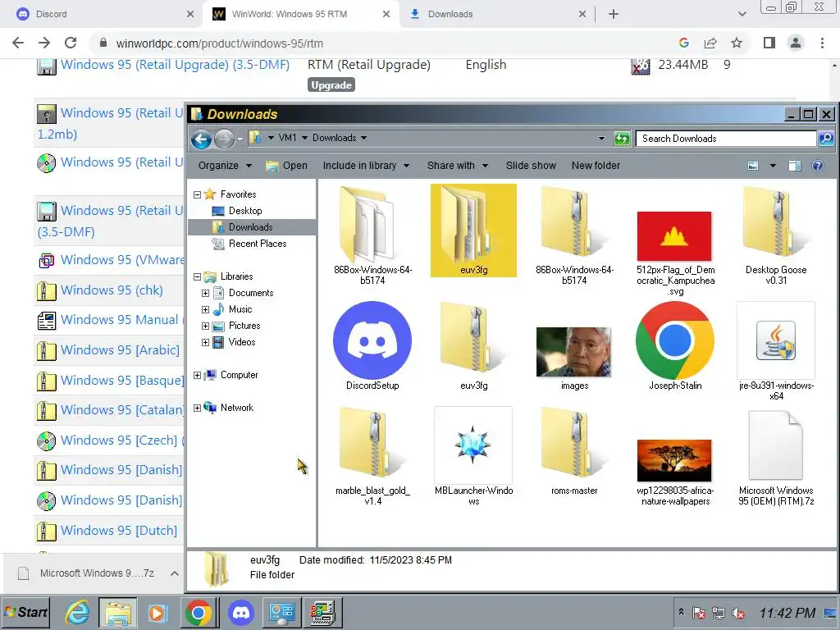This screenshot has height=630, width=840.
Task: Open Windows Media Player from taskbar
Action: coord(157,612)
